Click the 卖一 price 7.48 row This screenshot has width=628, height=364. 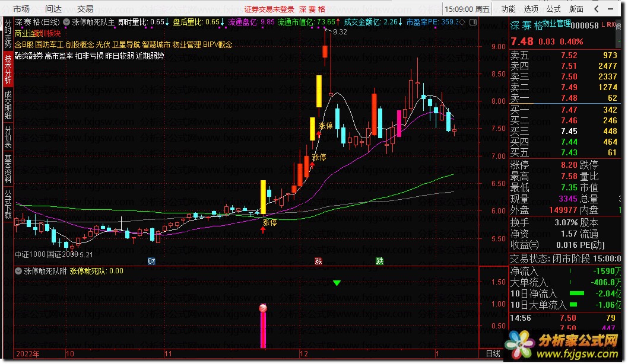(563, 98)
